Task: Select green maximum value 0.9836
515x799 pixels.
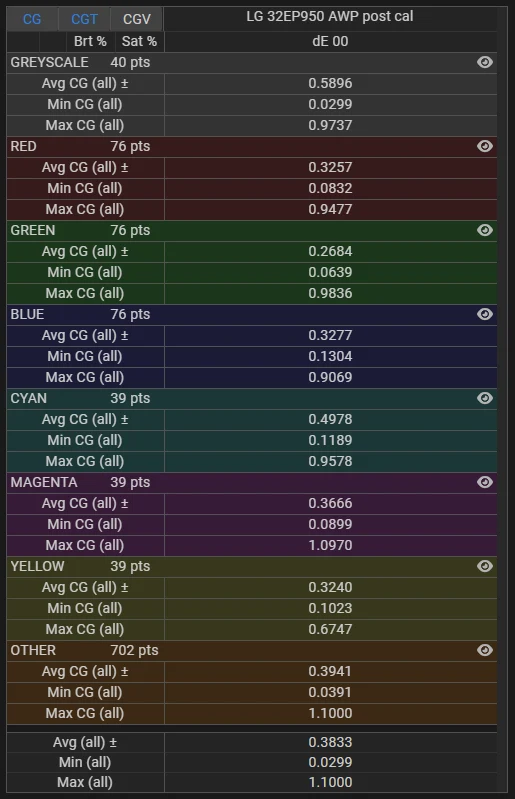Action: [x=330, y=294]
